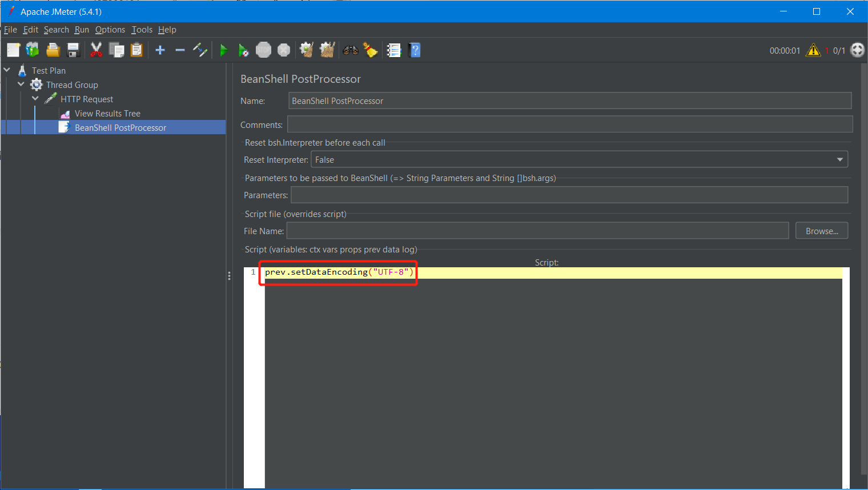Start test with no pauses icon
Image resolution: width=868 pixels, height=490 pixels.
coord(243,50)
